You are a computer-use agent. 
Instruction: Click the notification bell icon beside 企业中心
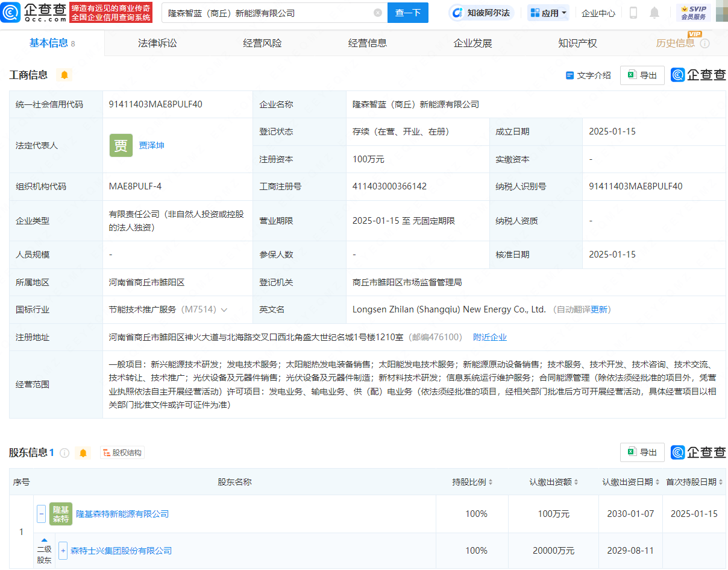point(654,12)
